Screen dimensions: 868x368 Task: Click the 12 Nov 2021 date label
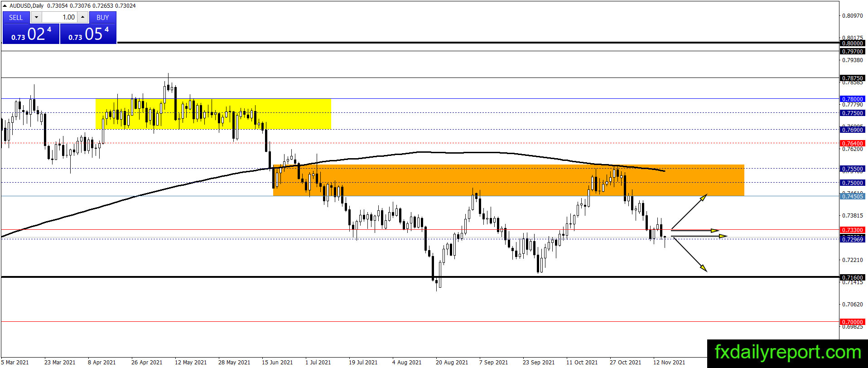tap(669, 363)
